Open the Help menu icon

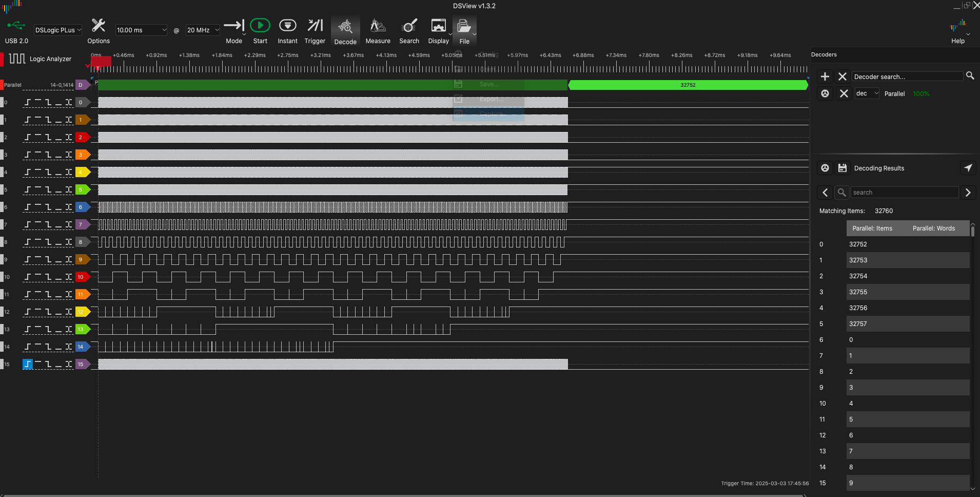(x=957, y=25)
